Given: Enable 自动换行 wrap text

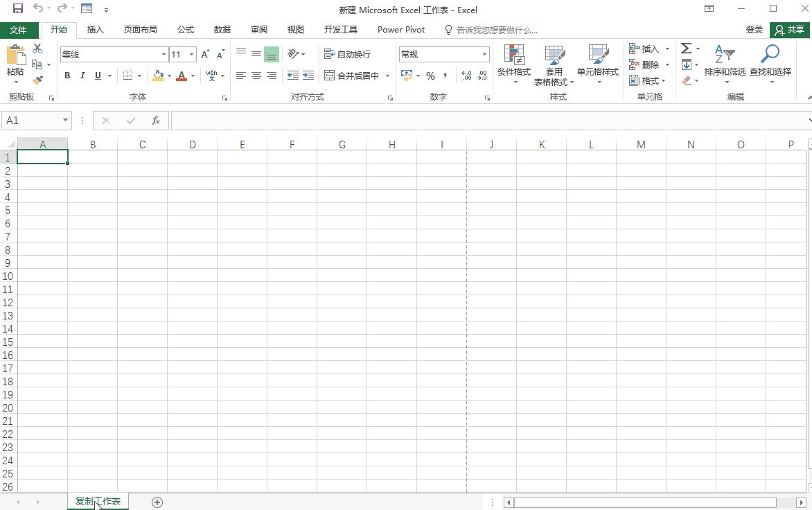Looking at the screenshot, I should point(348,54).
